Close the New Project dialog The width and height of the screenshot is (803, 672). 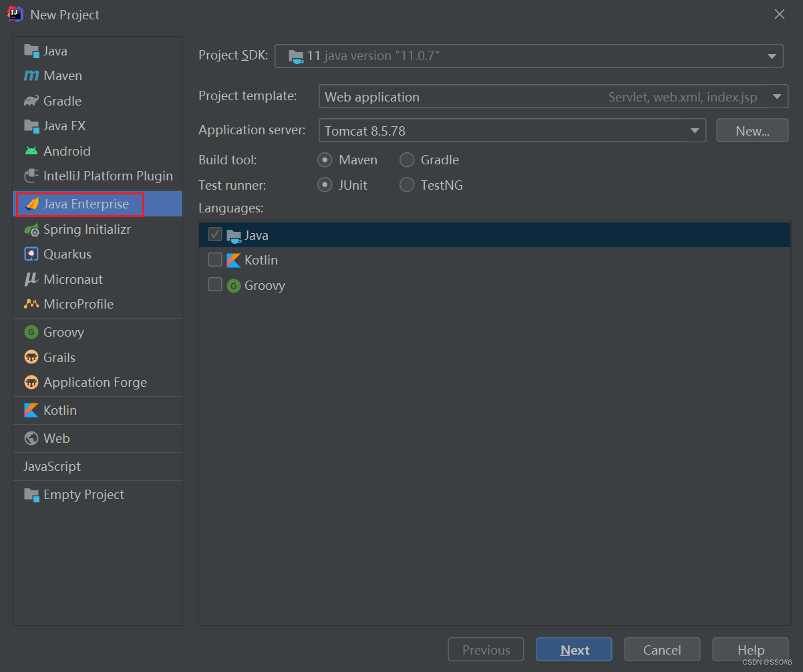(x=779, y=14)
